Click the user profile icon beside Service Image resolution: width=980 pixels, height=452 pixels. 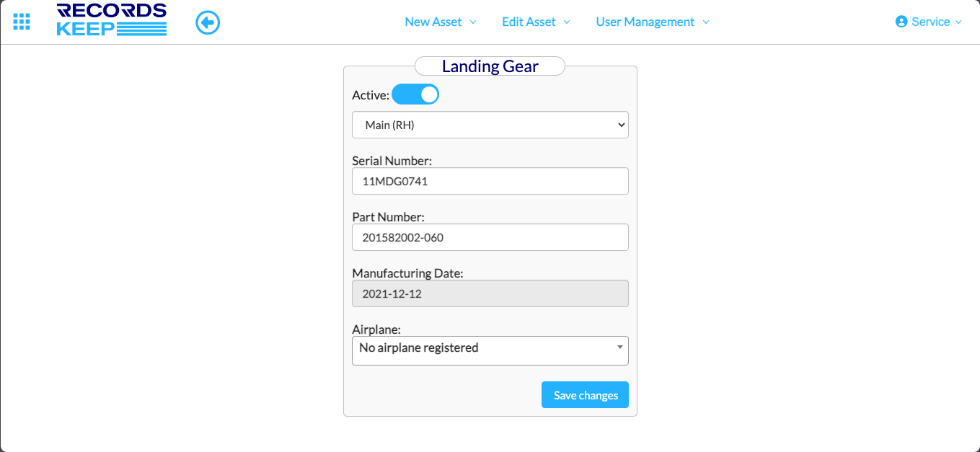click(901, 22)
